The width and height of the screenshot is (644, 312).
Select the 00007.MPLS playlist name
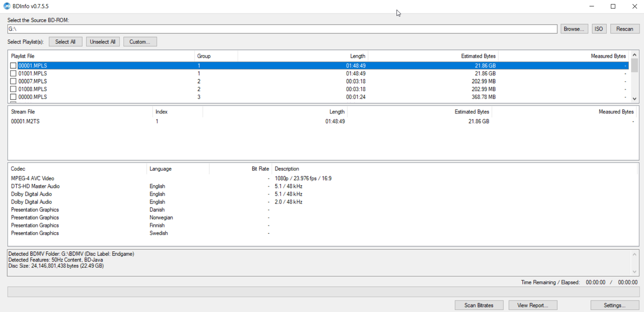coord(33,81)
